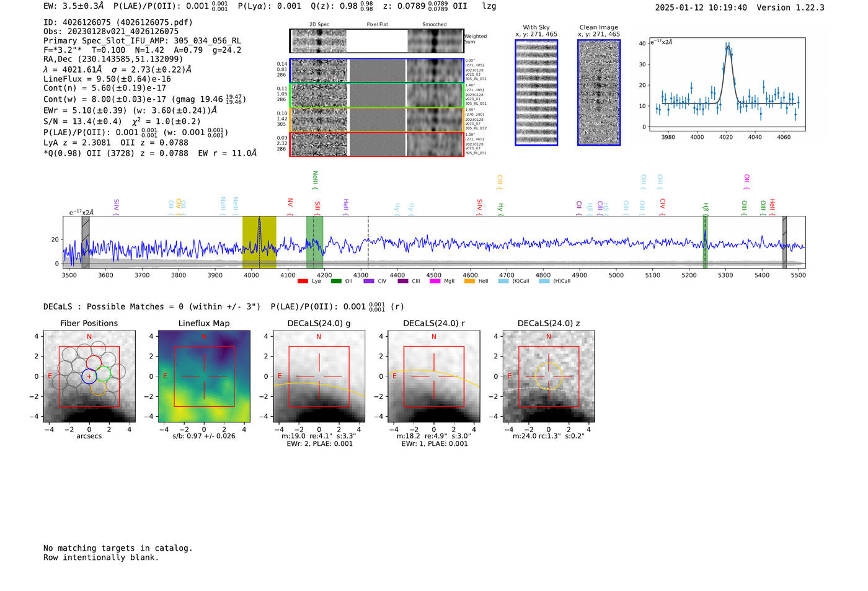Image resolution: width=868 pixels, height=591 pixels.
Task: Click the Weighted Sum 2D spectrum row
Action: tap(377, 41)
